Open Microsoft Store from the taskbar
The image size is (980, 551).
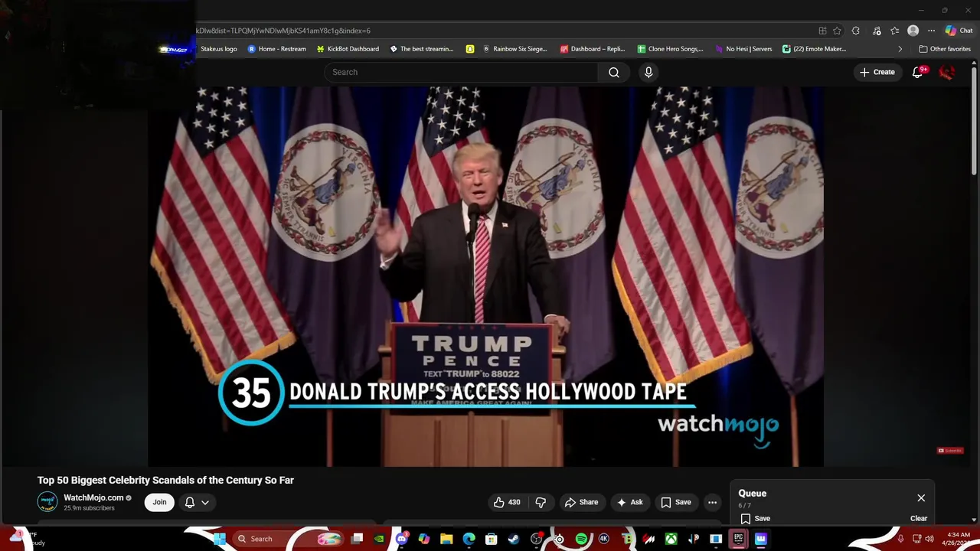point(491,539)
